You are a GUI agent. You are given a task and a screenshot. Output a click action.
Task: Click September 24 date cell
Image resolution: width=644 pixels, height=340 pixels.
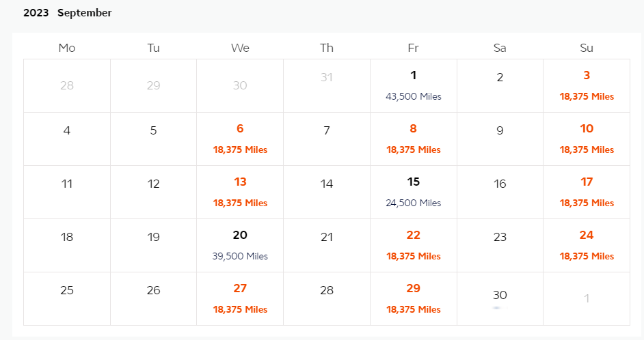(587, 245)
